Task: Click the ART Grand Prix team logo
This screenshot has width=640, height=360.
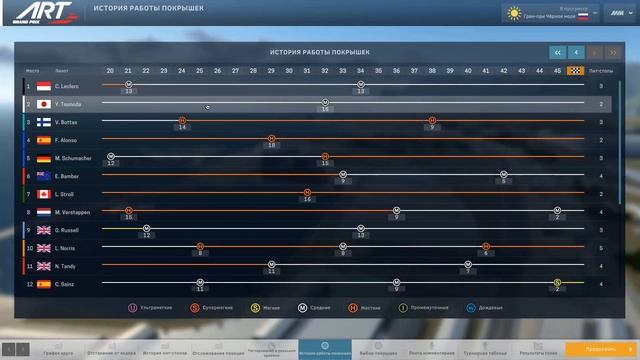Action: (44, 13)
